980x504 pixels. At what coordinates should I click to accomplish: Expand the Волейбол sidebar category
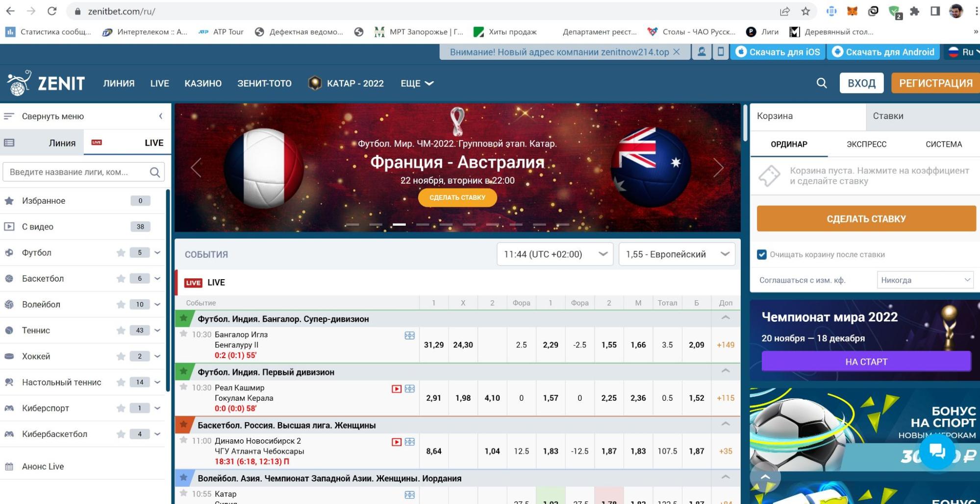click(x=157, y=305)
